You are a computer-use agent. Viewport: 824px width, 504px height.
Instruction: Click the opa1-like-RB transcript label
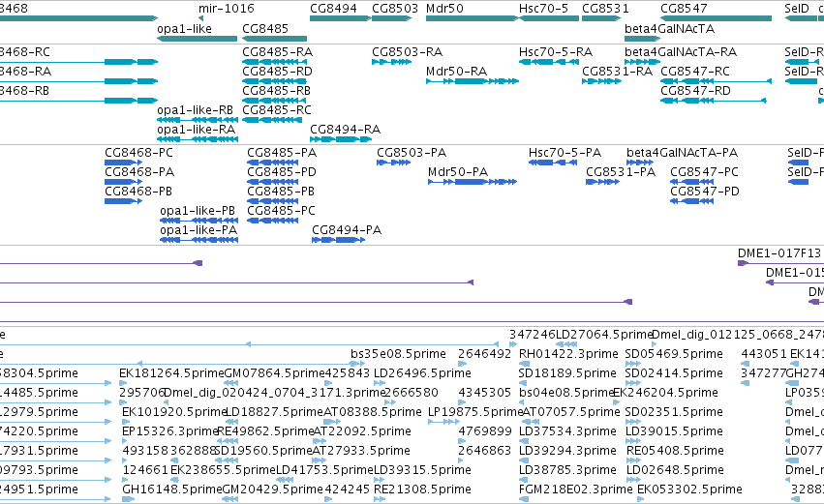[195, 110]
